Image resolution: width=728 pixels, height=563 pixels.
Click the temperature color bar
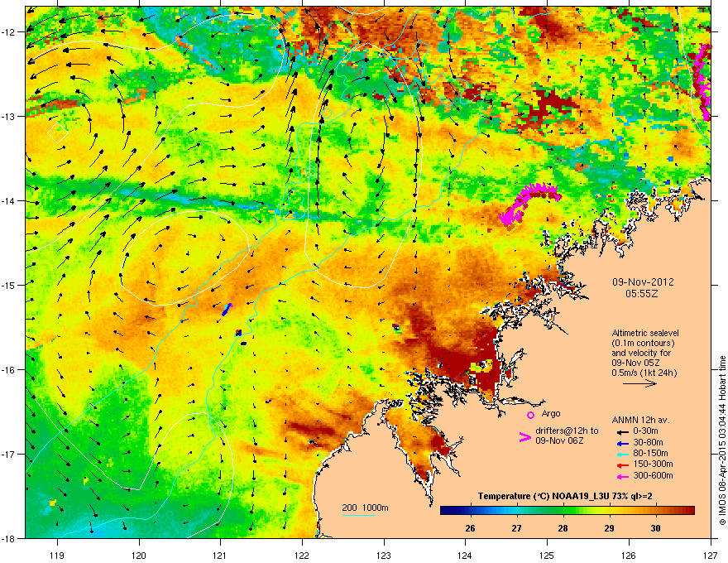(568, 511)
